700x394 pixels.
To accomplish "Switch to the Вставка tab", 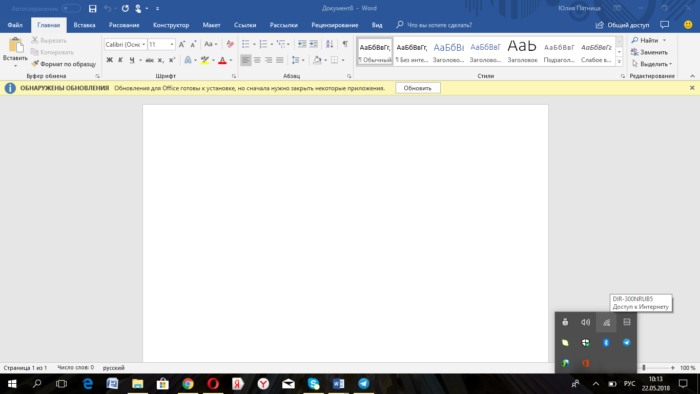I will 84,25.
